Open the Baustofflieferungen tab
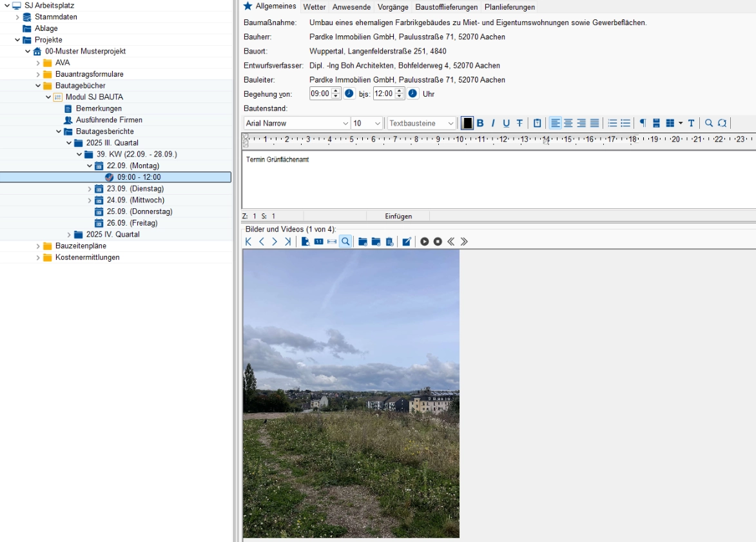756x542 pixels. tap(447, 7)
